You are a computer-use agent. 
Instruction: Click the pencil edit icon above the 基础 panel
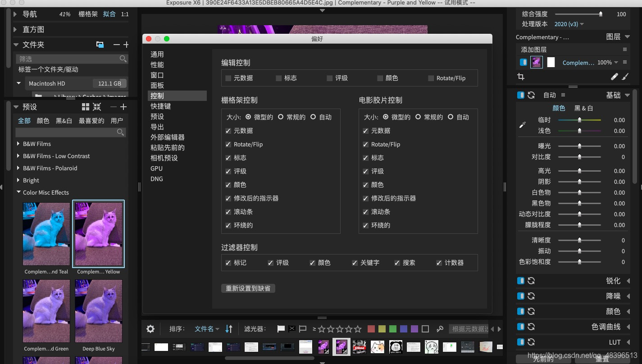(x=614, y=77)
